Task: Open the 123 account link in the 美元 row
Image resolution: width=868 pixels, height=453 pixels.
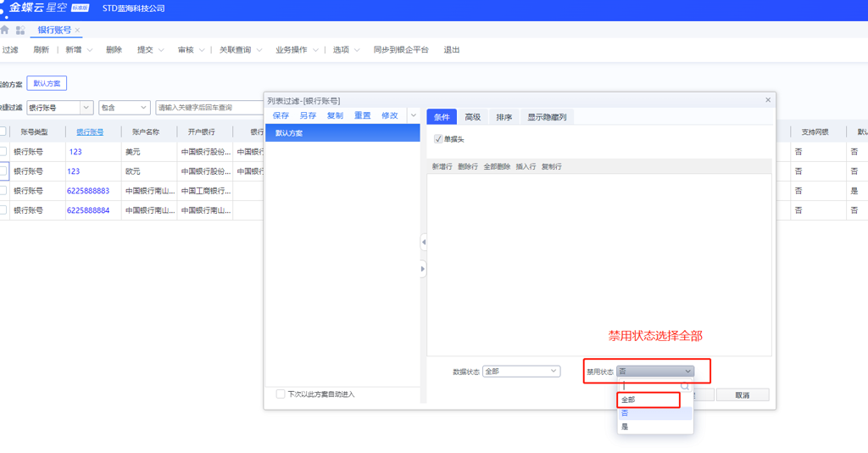Action: coord(75,152)
